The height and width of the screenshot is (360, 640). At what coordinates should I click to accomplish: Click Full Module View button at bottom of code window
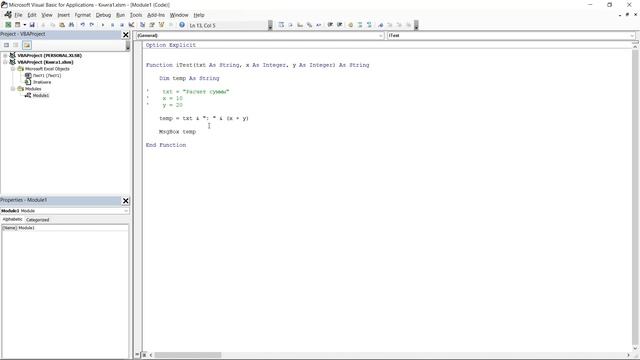(144, 355)
